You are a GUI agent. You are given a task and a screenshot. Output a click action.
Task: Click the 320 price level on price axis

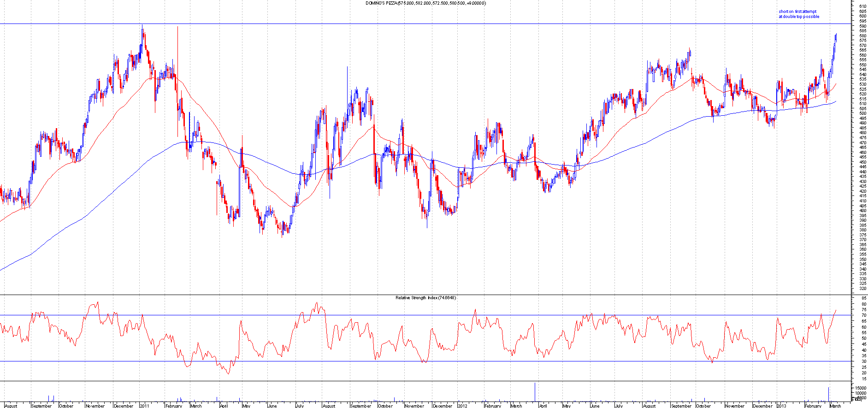pos(862,289)
